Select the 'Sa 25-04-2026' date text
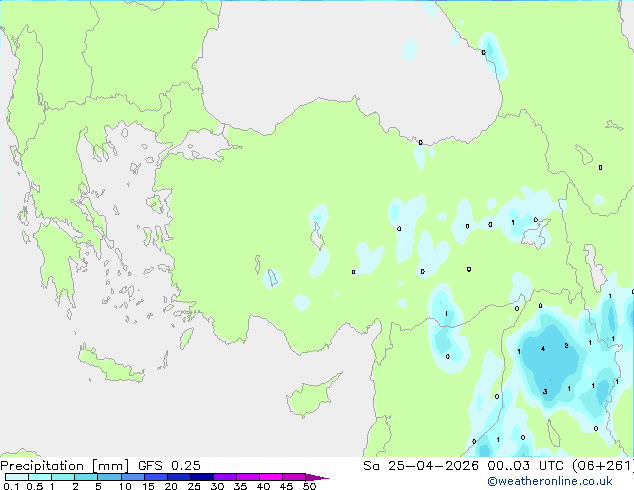The height and width of the screenshot is (490, 634). (x=421, y=466)
